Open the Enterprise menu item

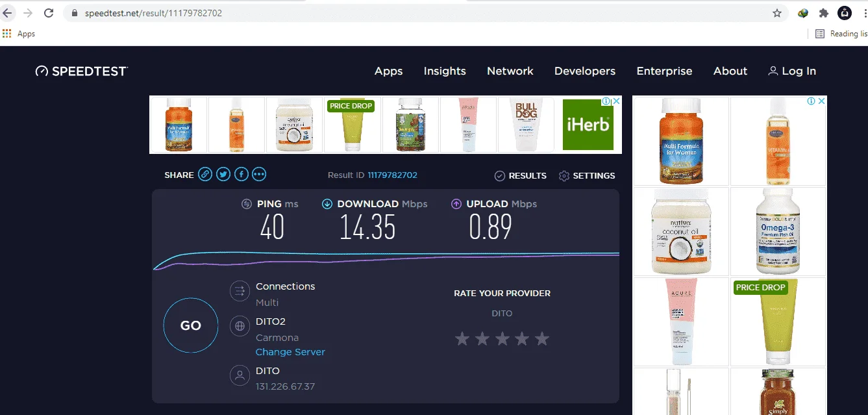664,71
